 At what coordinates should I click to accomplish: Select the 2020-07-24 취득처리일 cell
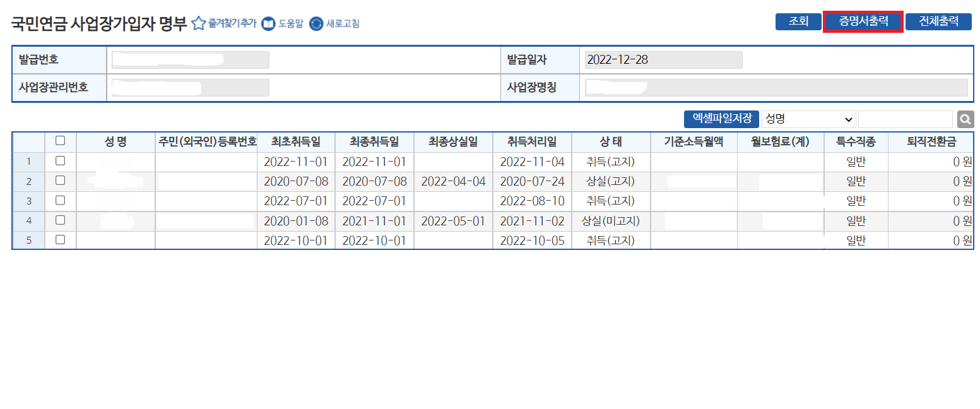(533, 182)
